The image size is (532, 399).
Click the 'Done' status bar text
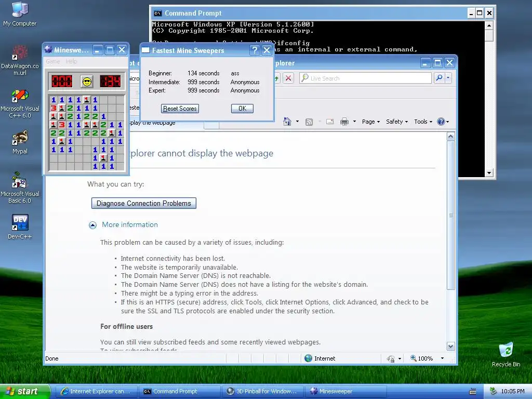(x=52, y=358)
